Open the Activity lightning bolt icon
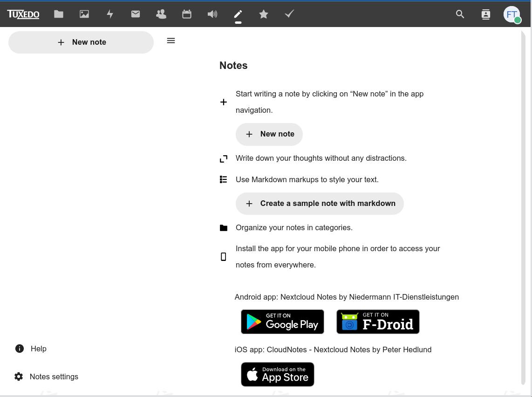This screenshot has height=397, width=532. (110, 14)
